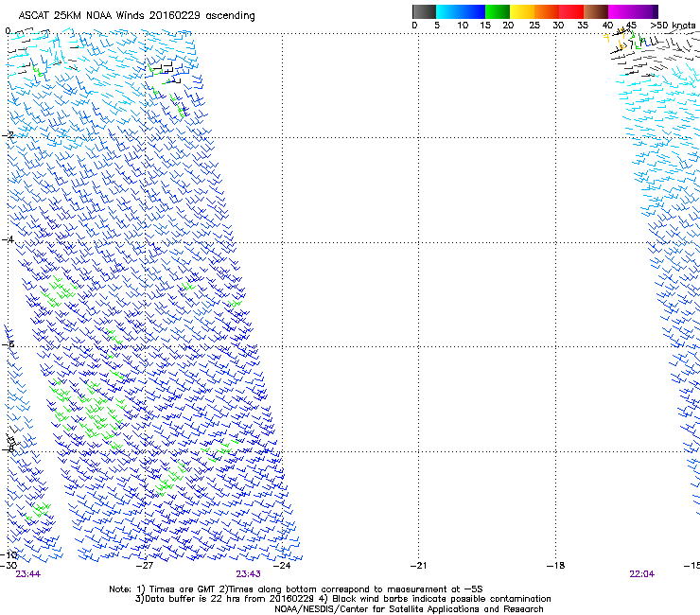Click the '-2' latitude axis label

click(8, 135)
